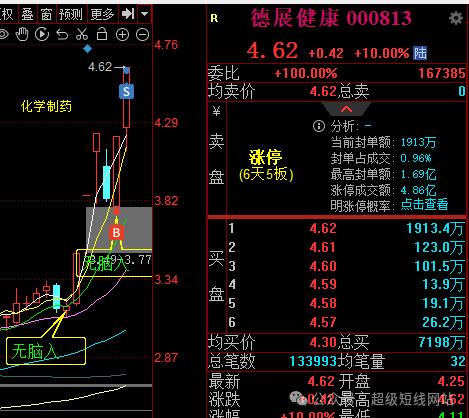This screenshot has height=418, width=469.
Task: Click the 167385 value in 委比 row
Action: [442, 73]
